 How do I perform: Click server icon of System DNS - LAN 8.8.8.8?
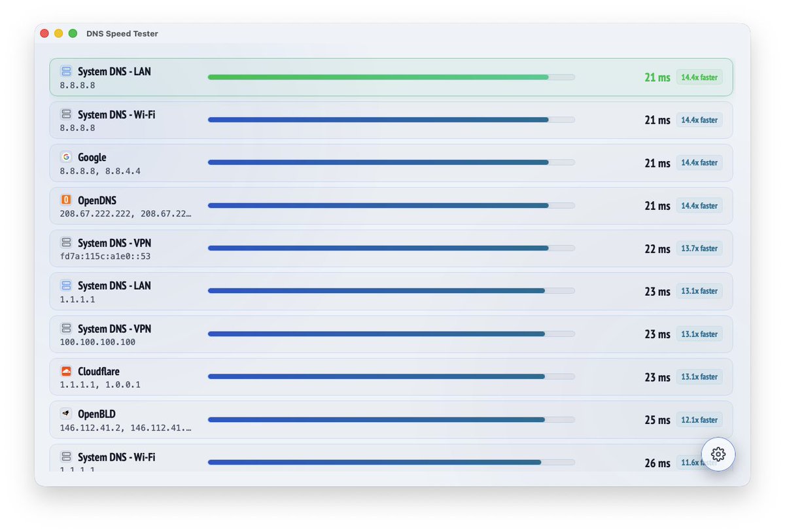(x=66, y=71)
